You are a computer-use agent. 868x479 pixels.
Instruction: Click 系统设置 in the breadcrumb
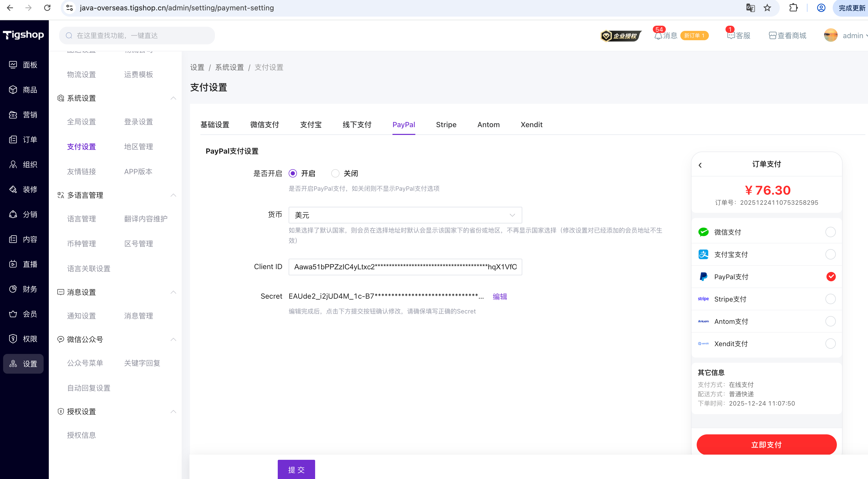point(229,67)
